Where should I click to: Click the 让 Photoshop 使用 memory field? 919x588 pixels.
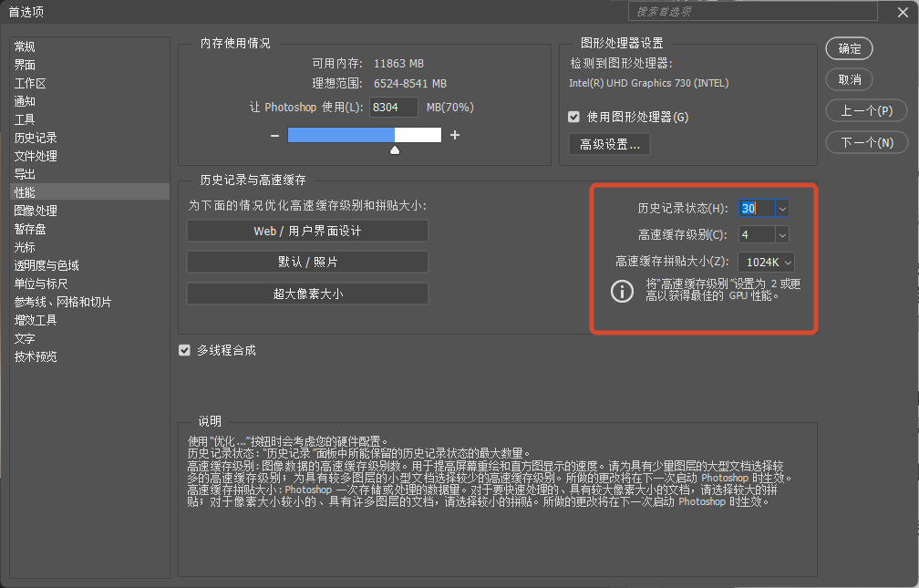(394, 108)
